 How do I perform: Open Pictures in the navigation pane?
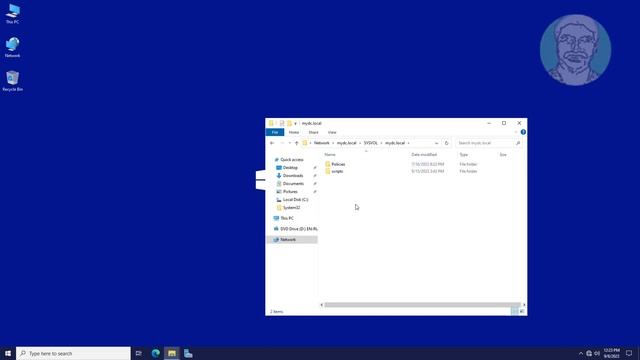290,191
